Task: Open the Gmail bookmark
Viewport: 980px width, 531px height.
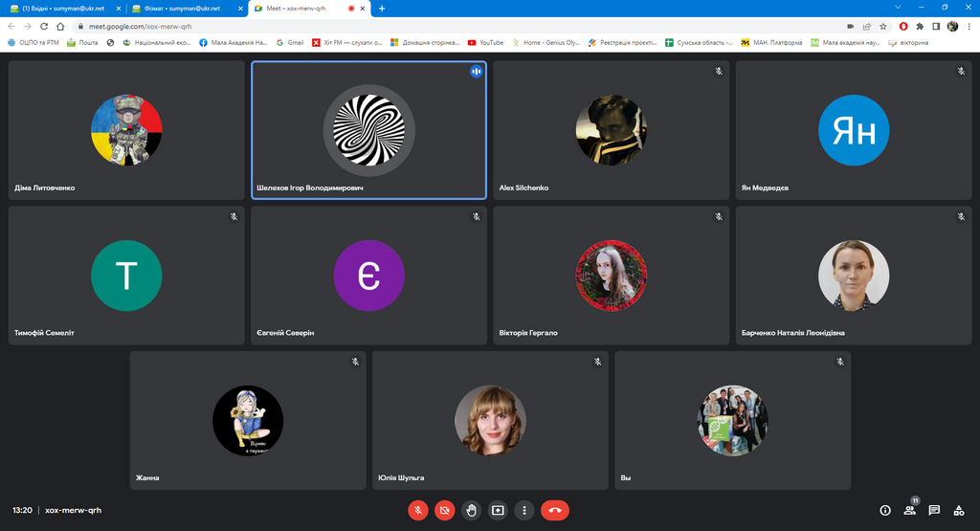Action: click(290, 42)
